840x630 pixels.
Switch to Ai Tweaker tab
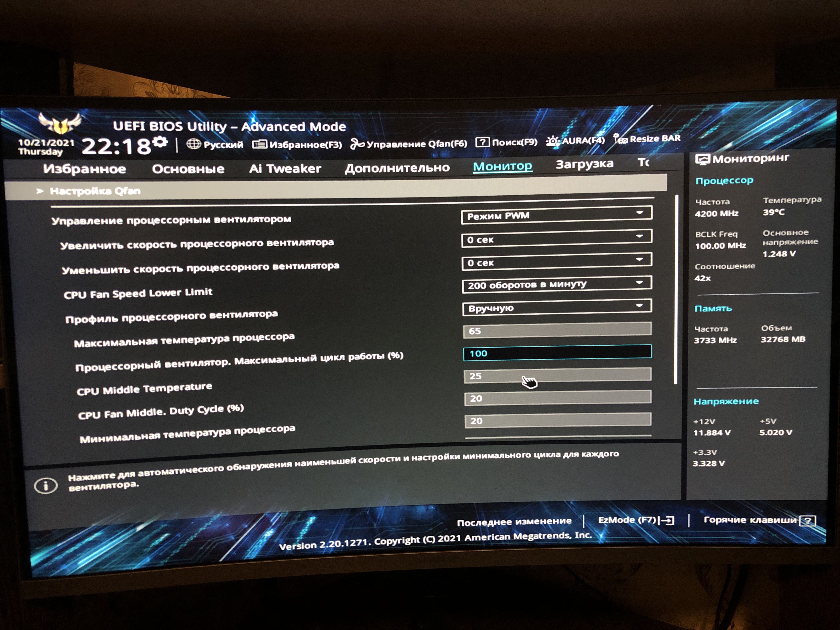[285, 168]
